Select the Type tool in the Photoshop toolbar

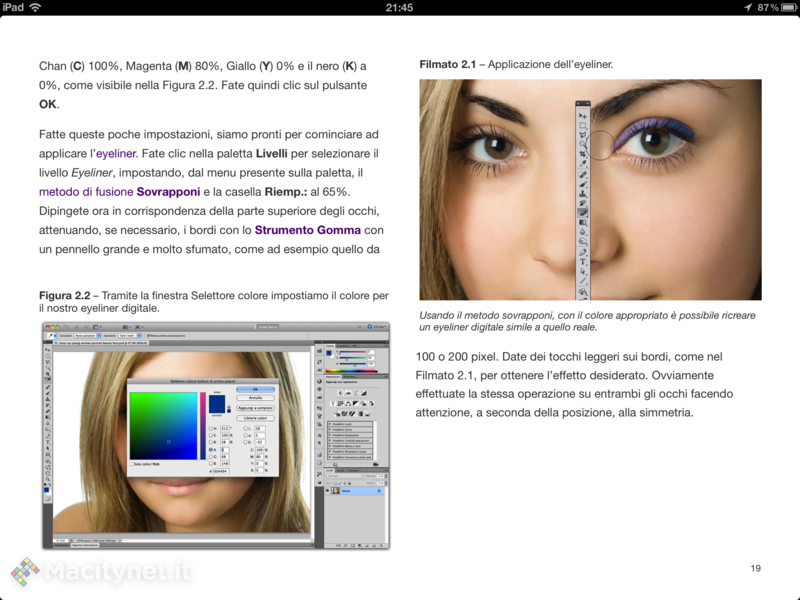point(46,444)
